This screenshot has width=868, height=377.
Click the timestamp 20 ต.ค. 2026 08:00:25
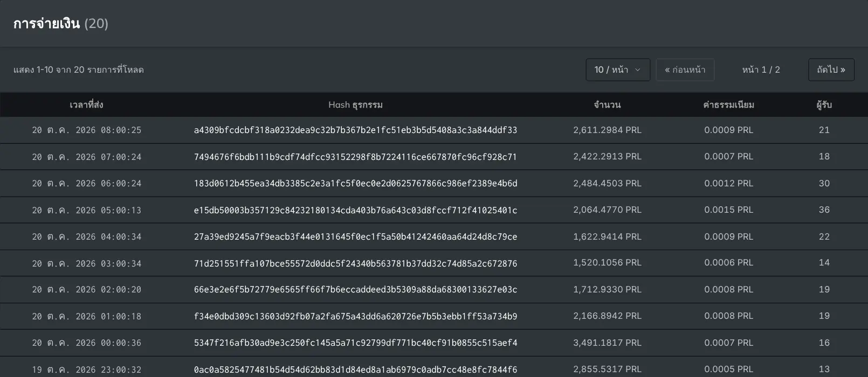tap(87, 130)
